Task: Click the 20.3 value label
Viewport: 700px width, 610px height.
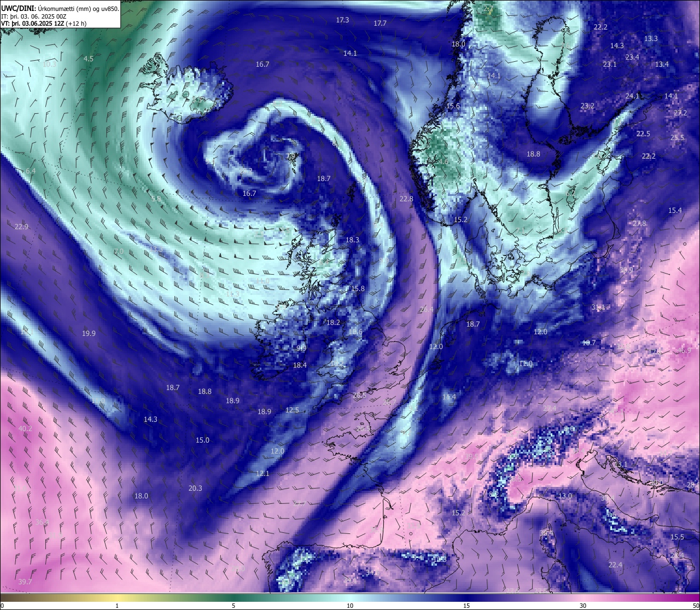Action: coord(195,489)
